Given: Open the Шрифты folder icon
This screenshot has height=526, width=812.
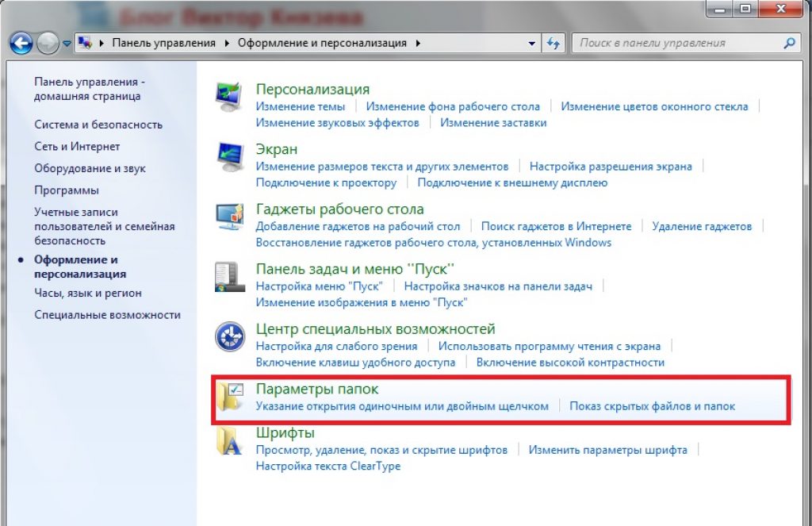Looking at the screenshot, I should (229, 441).
